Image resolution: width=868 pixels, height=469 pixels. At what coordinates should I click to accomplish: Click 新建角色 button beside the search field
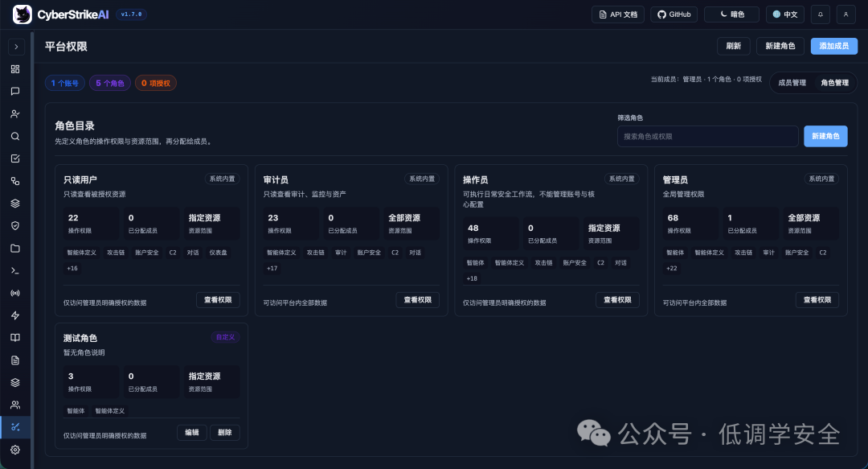pyautogui.click(x=825, y=137)
